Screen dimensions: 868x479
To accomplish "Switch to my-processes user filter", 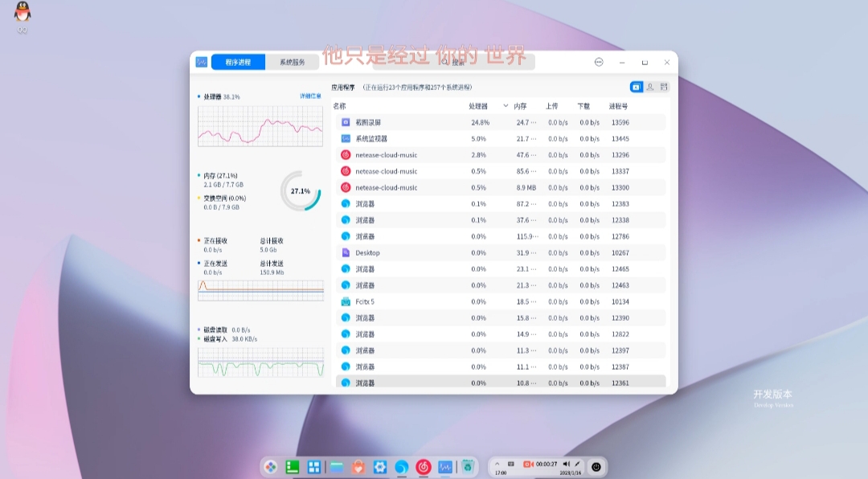I will click(x=650, y=87).
